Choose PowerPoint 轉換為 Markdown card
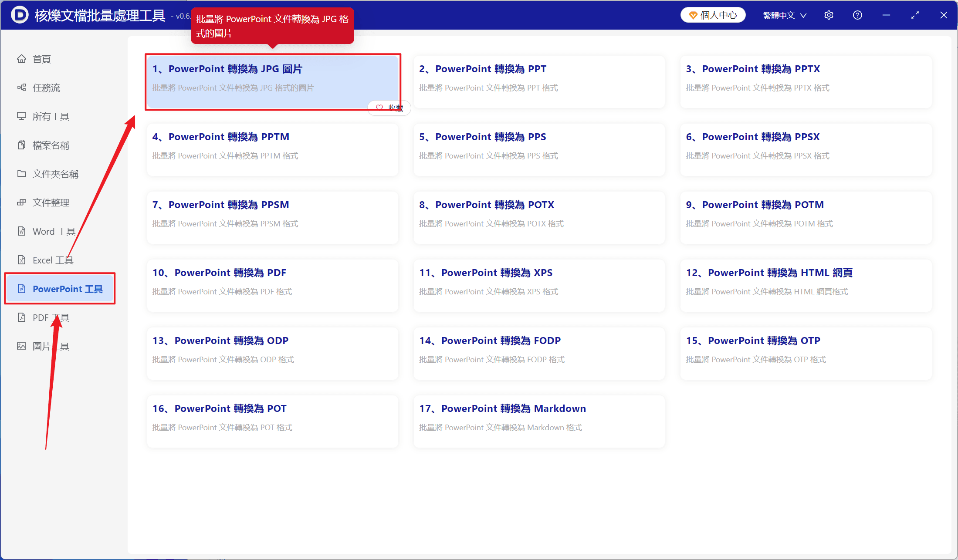Image resolution: width=958 pixels, height=560 pixels. [539, 421]
